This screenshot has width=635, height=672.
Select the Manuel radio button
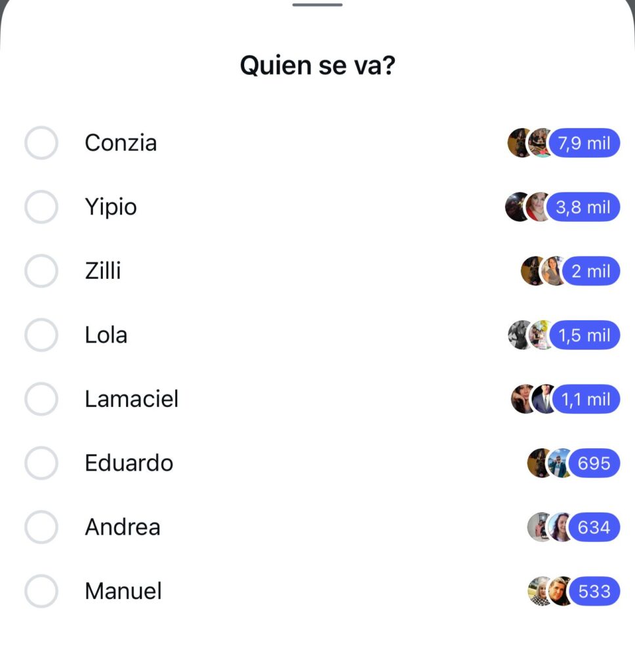(x=41, y=591)
